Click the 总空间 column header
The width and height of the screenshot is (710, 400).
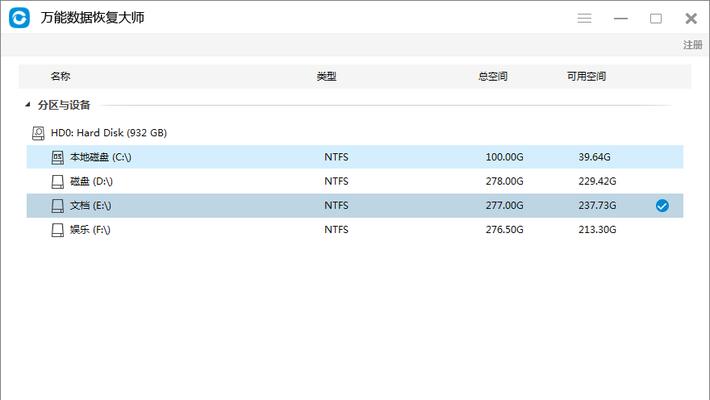point(493,76)
